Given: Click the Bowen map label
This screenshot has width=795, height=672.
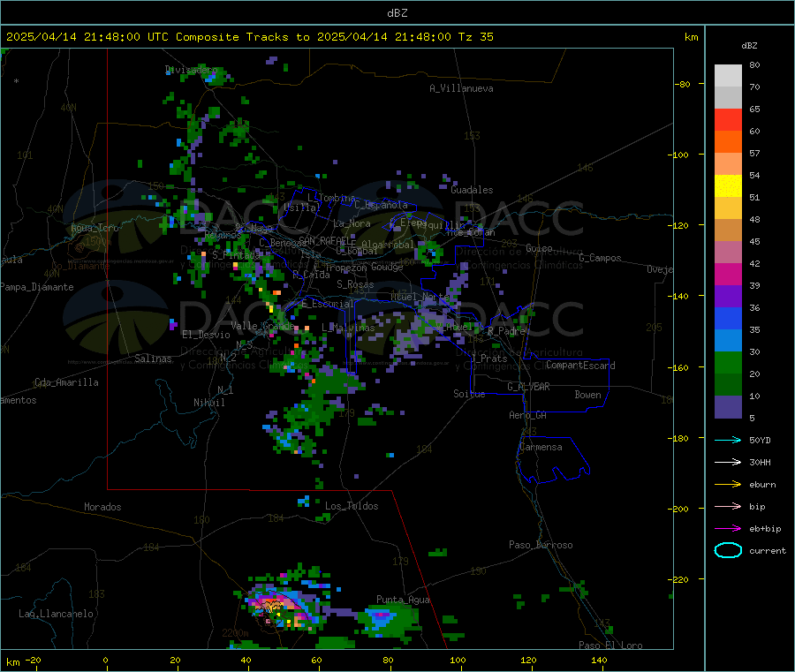Looking at the screenshot, I should (x=587, y=395).
